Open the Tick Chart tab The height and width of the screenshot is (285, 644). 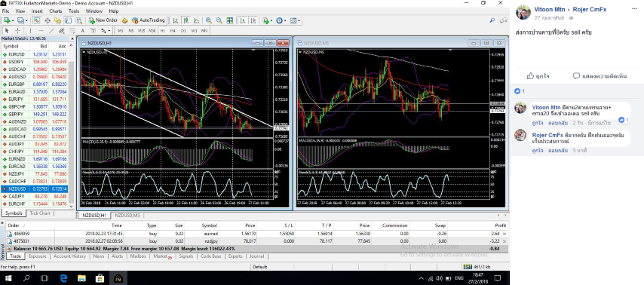40,213
